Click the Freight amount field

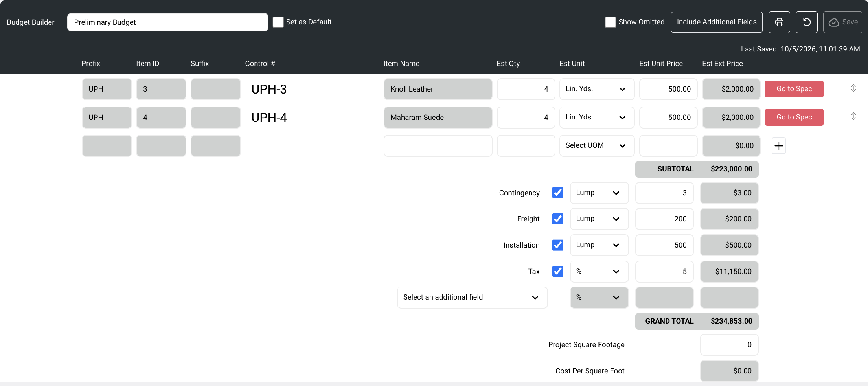[x=664, y=219]
